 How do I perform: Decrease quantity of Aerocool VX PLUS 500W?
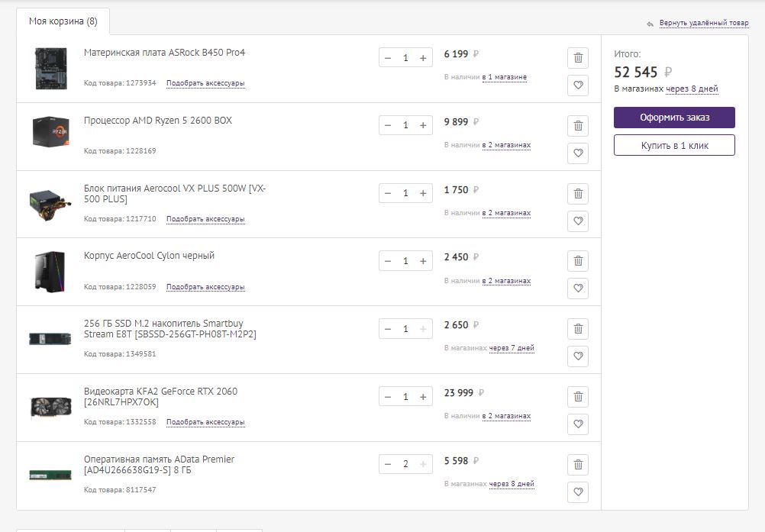388,193
